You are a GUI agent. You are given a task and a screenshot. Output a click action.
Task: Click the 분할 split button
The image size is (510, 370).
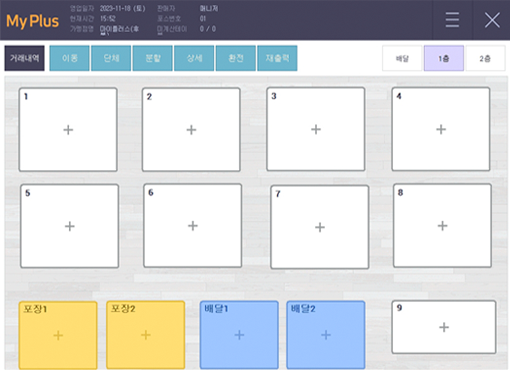click(x=153, y=58)
